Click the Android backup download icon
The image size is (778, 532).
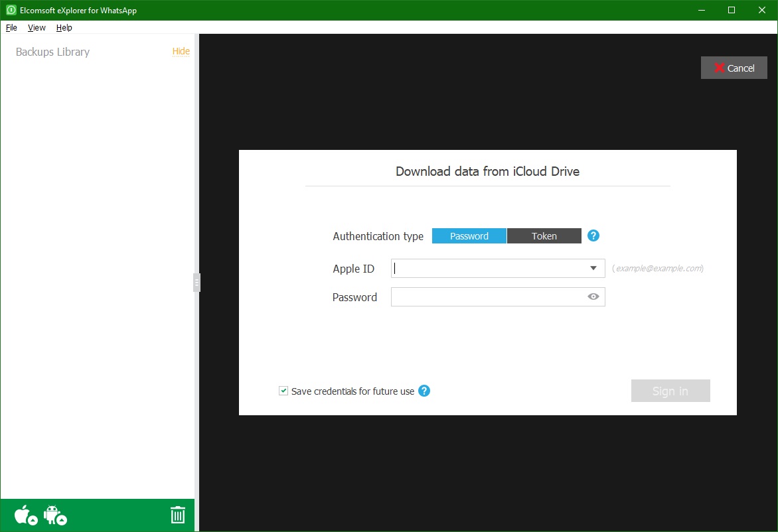pos(55,515)
